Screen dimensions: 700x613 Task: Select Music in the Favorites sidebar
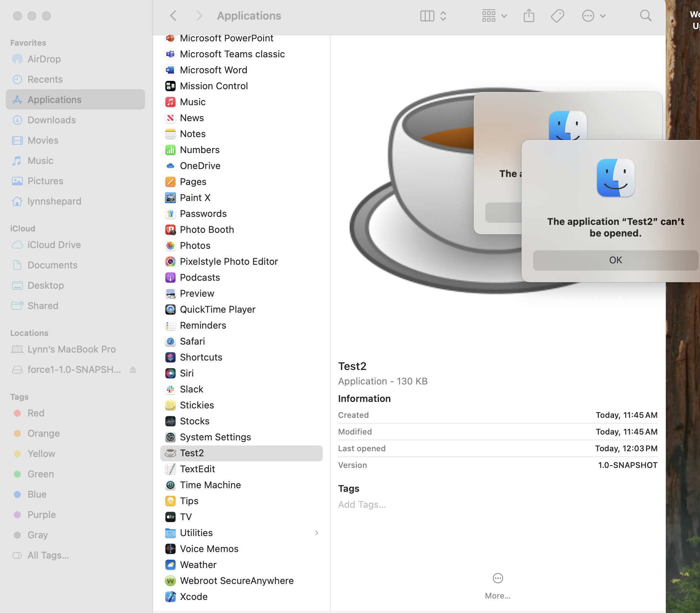coord(75,160)
